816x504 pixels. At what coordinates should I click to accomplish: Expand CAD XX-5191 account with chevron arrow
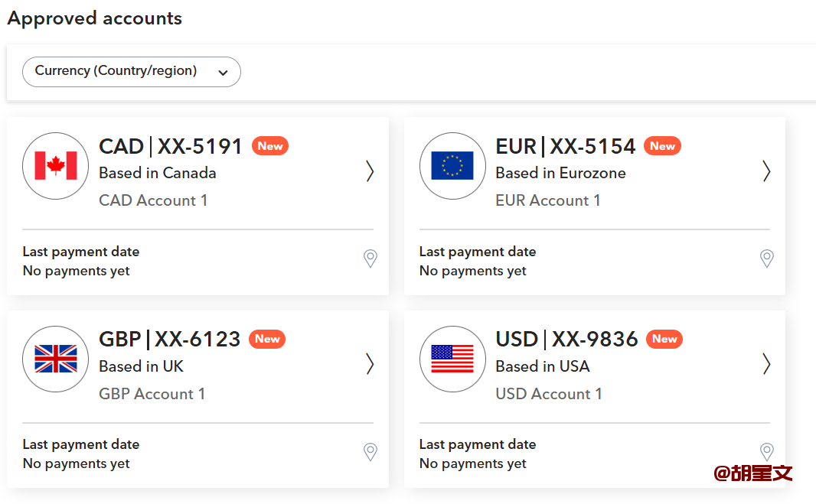[370, 171]
